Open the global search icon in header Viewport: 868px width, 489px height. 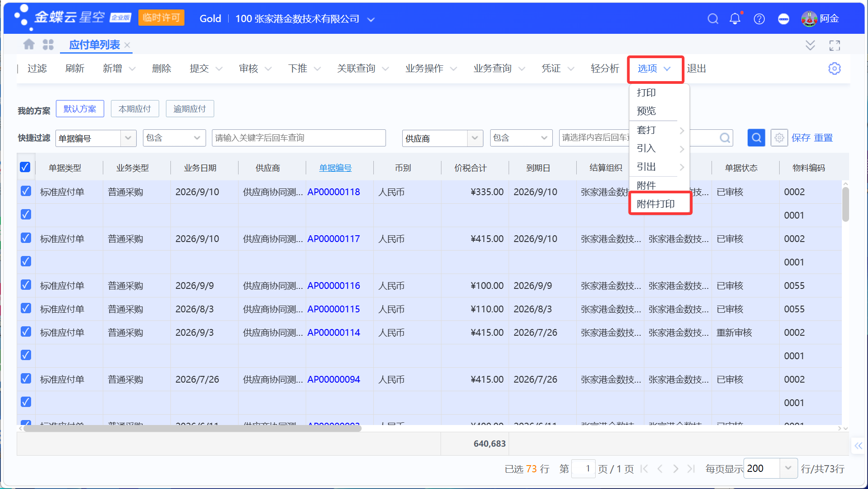pos(713,19)
